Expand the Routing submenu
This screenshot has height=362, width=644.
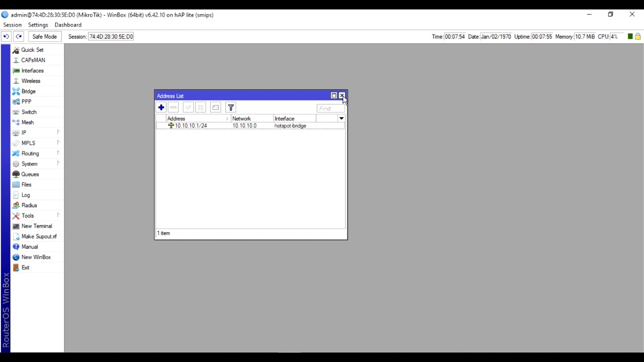pyautogui.click(x=37, y=153)
